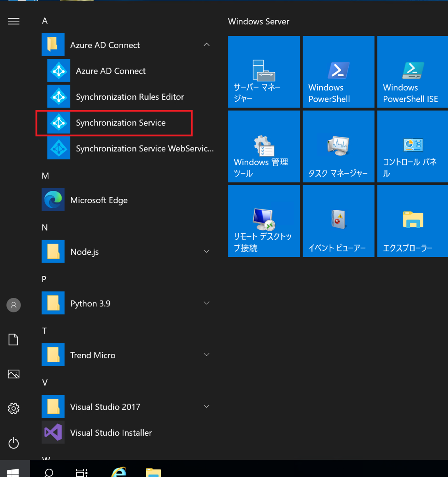Open the コントロール パネル tile

(x=413, y=146)
